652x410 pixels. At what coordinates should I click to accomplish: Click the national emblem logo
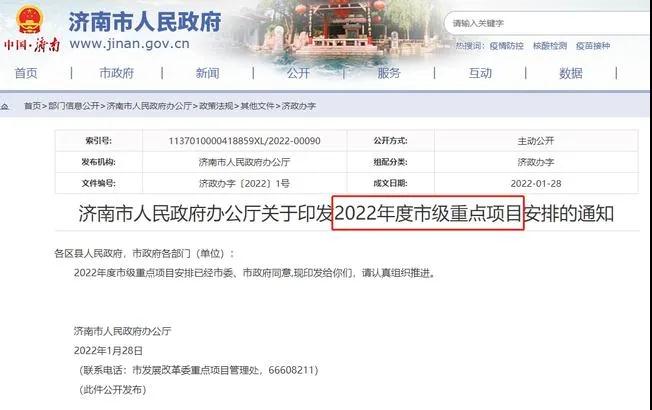tap(29, 19)
